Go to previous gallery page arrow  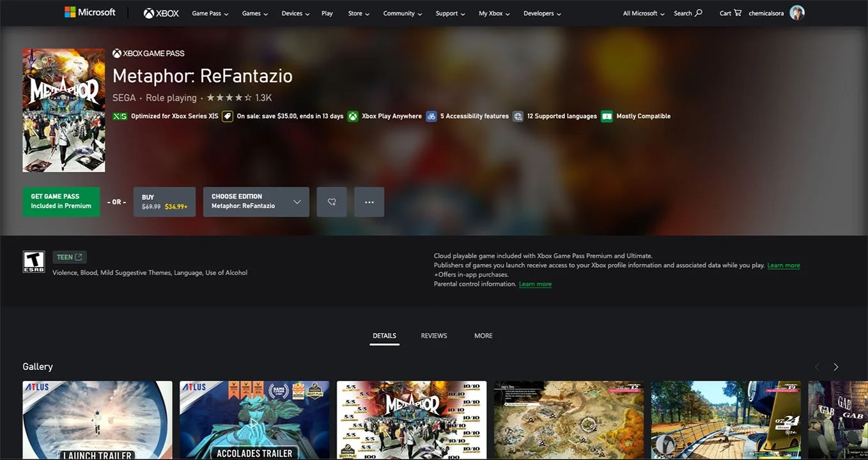tap(817, 367)
